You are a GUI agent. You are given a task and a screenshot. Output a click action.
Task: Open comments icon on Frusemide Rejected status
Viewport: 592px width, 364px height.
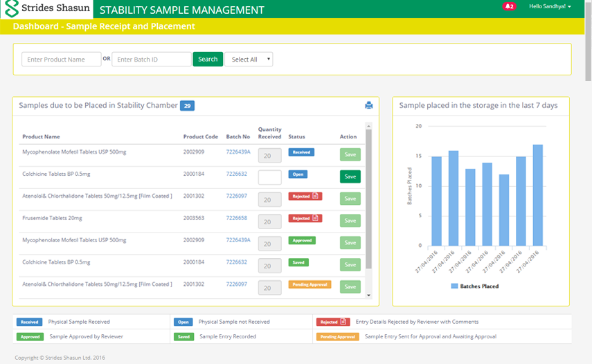click(316, 218)
